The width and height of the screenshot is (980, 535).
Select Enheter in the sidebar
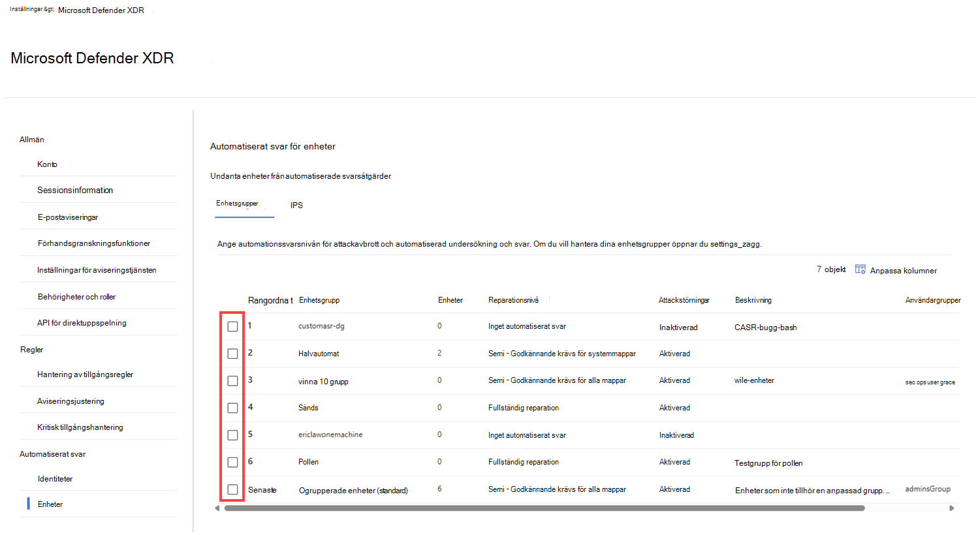[x=50, y=504]
